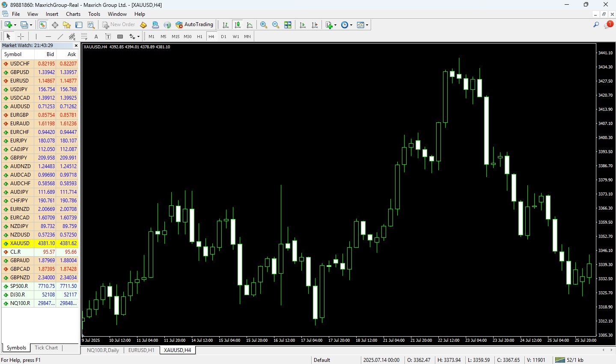The image size is (616, 364).
Task: Toggle auto scroll to latest bar
Action: (x=303, y=25)
